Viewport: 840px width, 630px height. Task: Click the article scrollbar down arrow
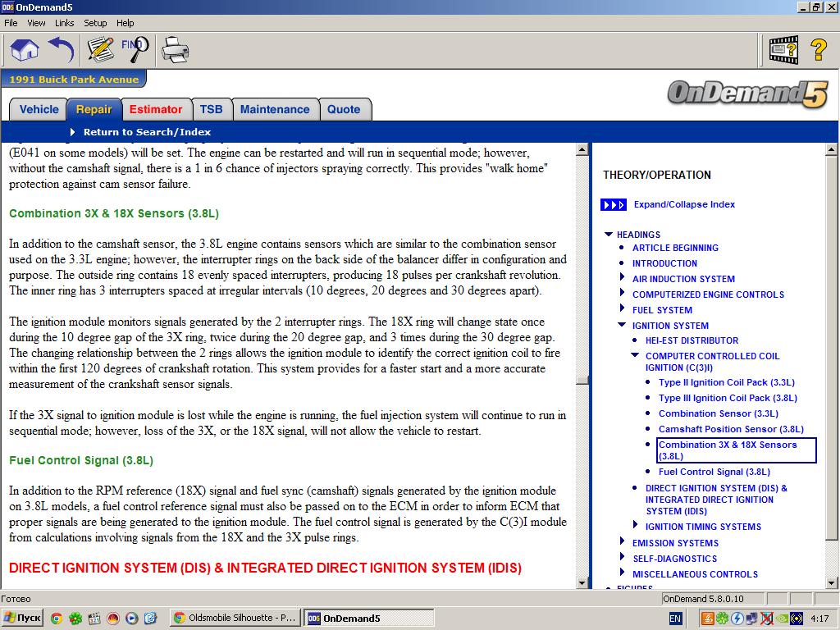[x=582, y=582]
